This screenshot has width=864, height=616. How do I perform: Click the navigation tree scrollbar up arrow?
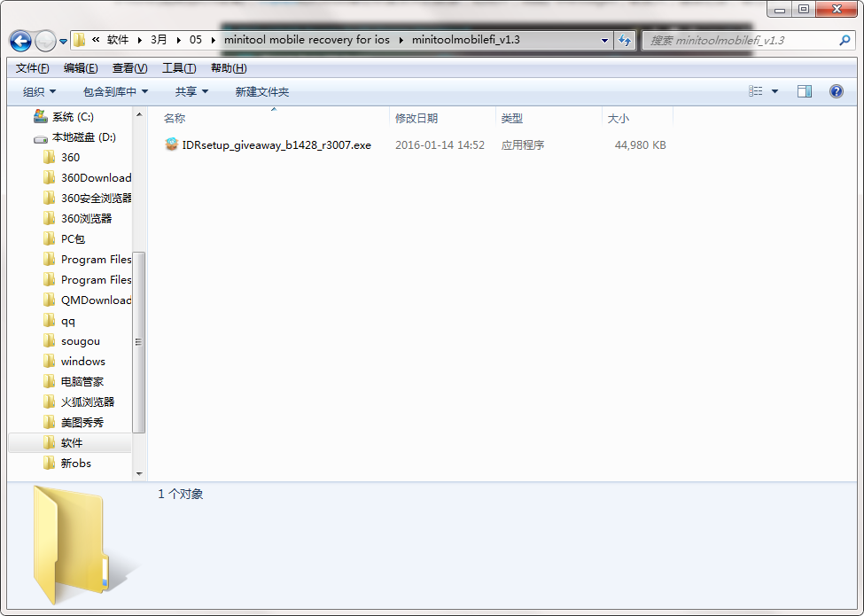(x=139, y=114)
